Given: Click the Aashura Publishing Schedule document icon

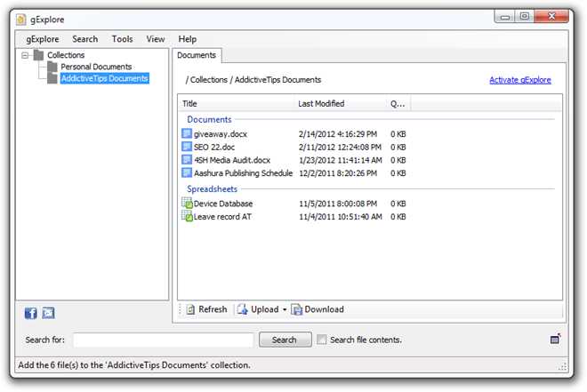Looking at the screenshot, I should (187, 172).
